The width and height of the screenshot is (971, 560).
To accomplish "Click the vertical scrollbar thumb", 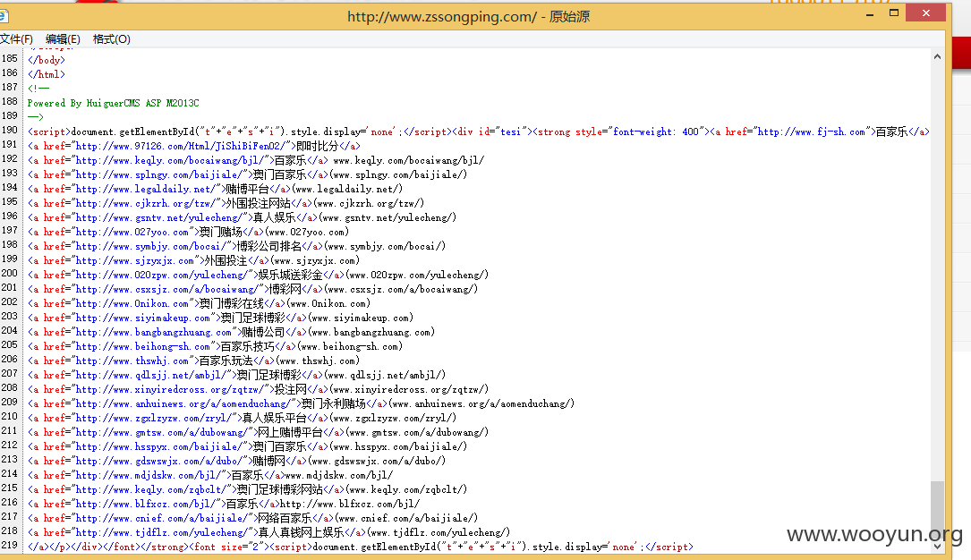I will (937, 509).
